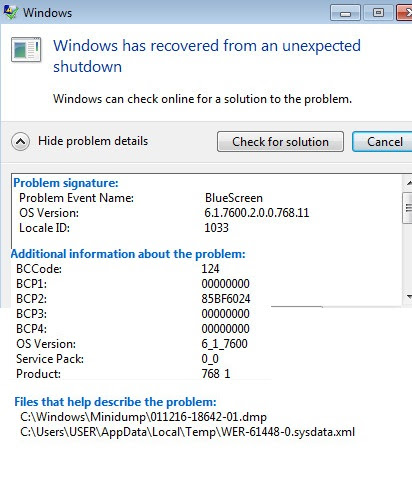Click the error report icon beside the heading
The width and height of the screenshot is (412, 478).
[26, 49]
